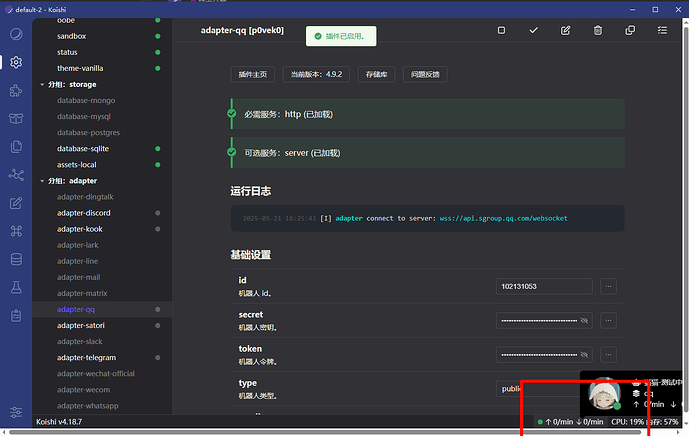The image size is (689, 436).
Task: Click the token password input field
Action: [x=544, y=355]
